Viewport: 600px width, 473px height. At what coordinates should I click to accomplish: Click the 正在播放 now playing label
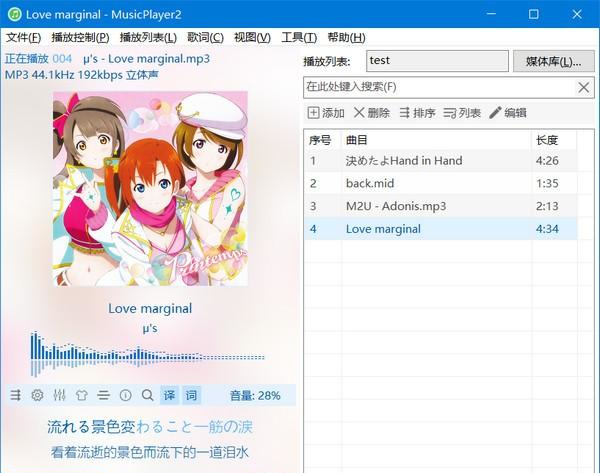[26, 59]
